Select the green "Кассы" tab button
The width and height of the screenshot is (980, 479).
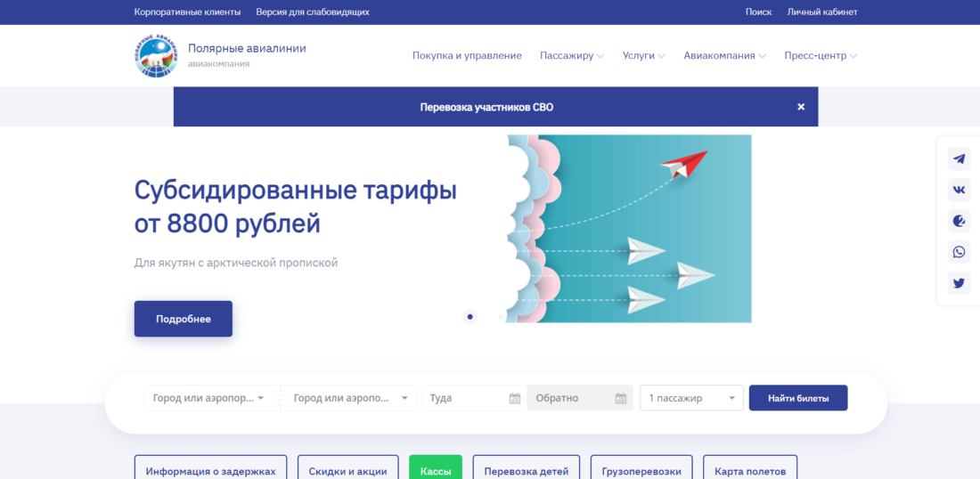436,469
